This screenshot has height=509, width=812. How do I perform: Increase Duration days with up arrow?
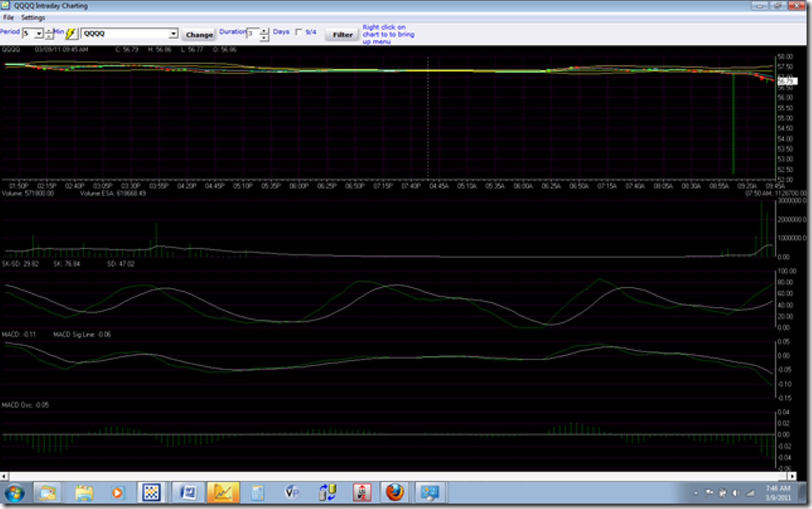pos(264,31)
